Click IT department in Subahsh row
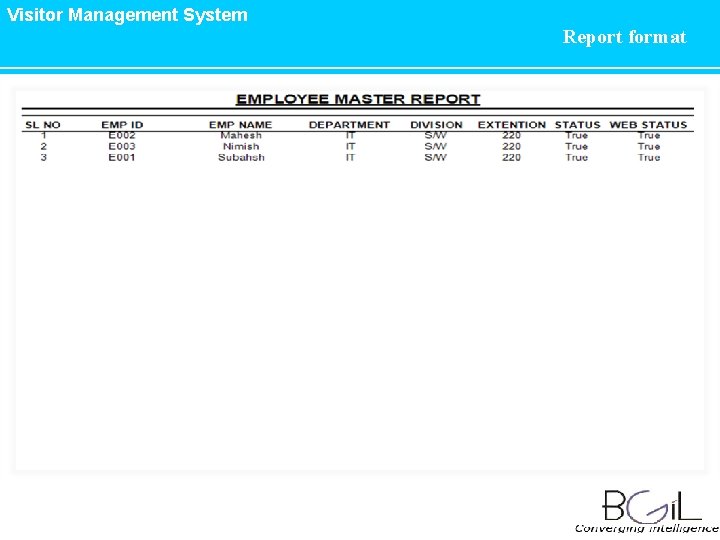 (350, 158)
